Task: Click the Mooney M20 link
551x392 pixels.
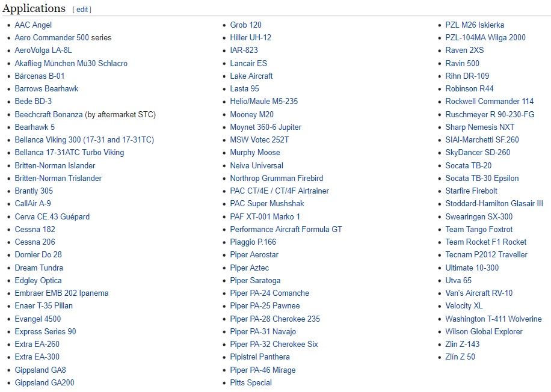Action: (251, 114)
